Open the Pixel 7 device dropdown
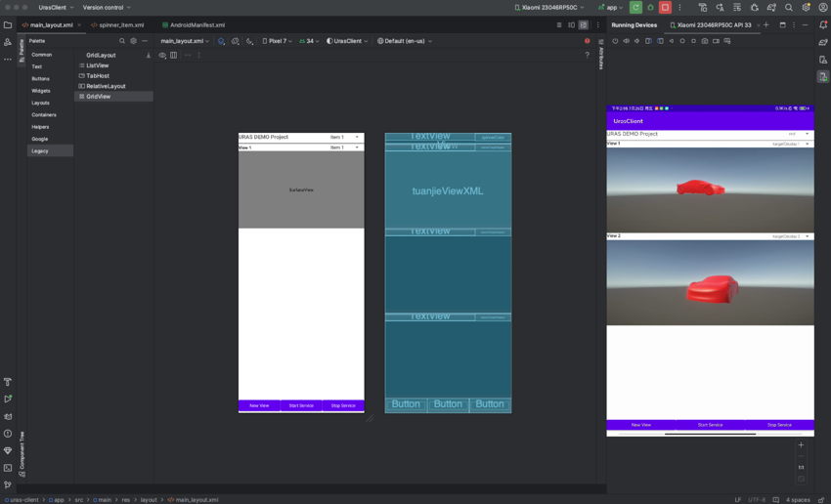 click(x=278, y=41)
